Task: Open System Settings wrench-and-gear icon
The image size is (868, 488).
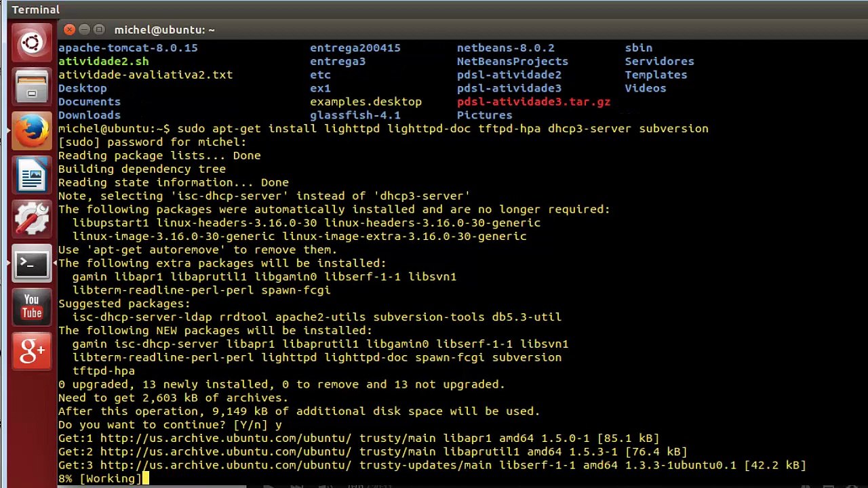Action: pos(32,219)
